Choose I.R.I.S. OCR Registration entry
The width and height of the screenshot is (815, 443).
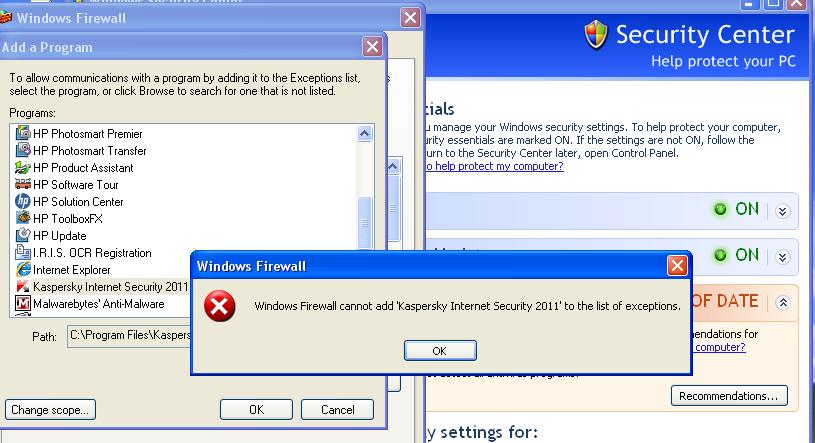(x=92, y=253)
